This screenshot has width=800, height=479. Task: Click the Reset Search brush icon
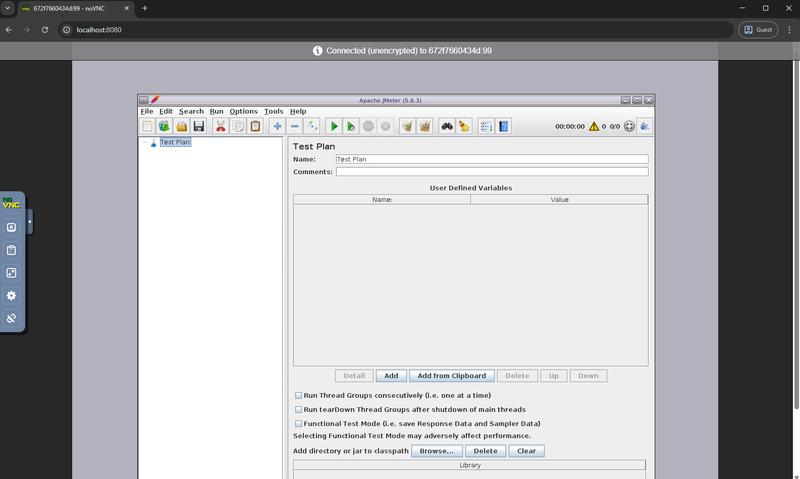click(464, 126)
